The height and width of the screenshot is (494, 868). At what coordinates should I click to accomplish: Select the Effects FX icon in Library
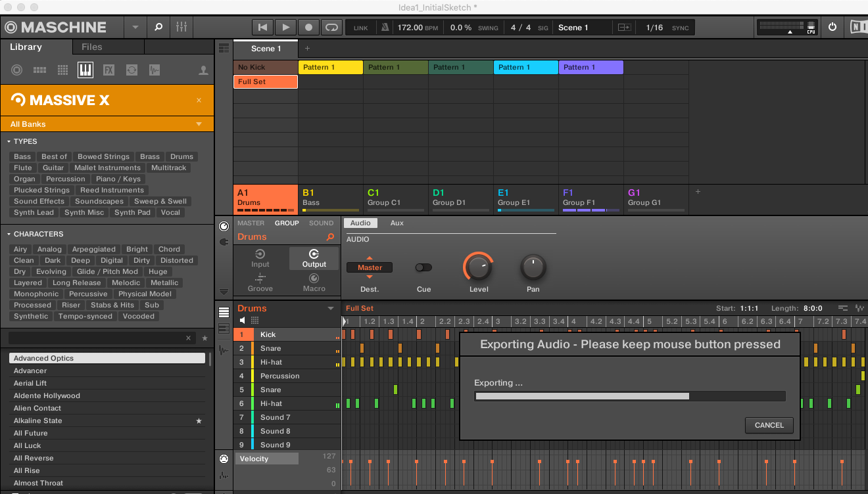click(x=108, y=70)
